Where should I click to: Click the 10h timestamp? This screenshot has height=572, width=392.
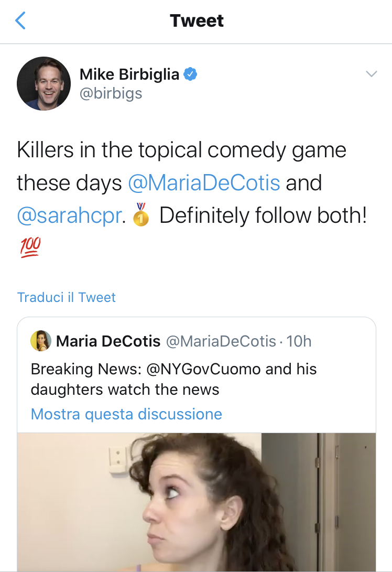click(x=299, y=341)
